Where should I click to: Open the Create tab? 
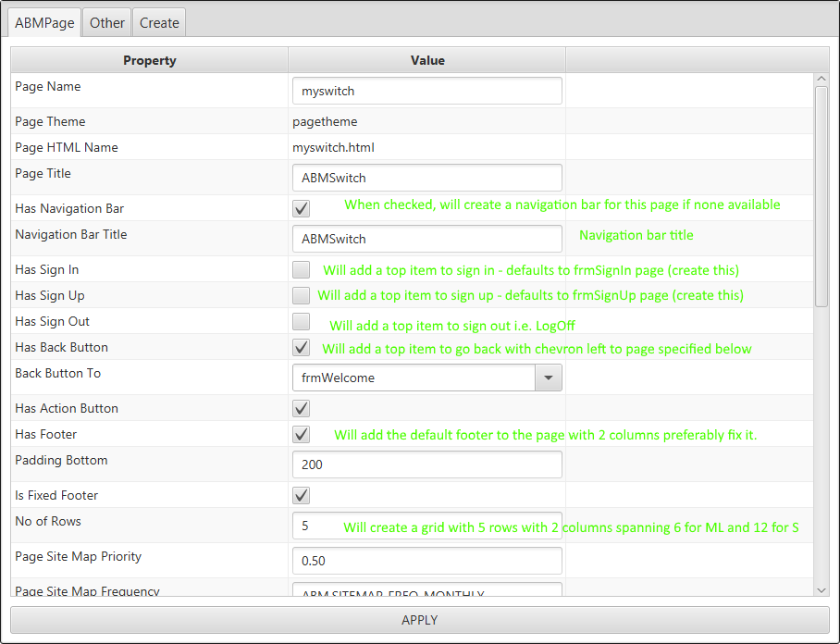coord(159,23)
